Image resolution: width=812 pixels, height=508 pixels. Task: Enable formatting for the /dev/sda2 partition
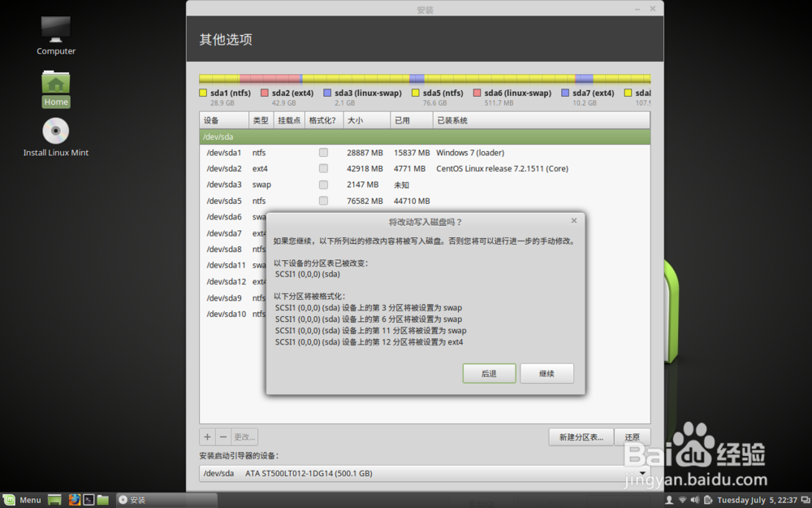coord(323,168)
